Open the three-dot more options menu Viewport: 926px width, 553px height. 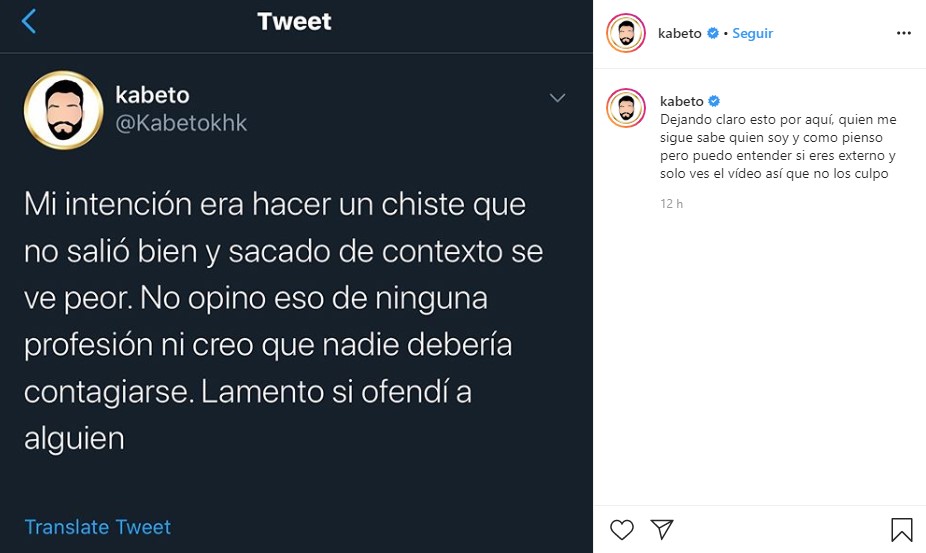903,33
